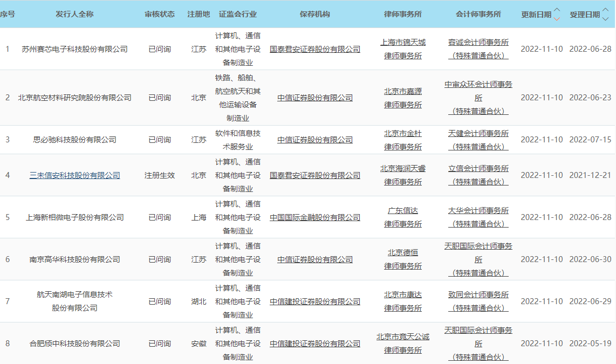Open the 北京海润天睿律师事务所 link
This screenshot has height=364, width=616.
[x=403, y=175]
